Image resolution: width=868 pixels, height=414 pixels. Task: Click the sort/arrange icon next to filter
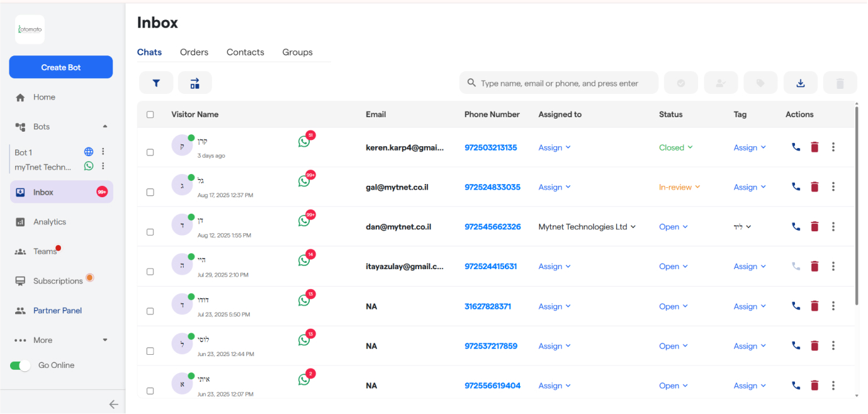click(195, 83)
